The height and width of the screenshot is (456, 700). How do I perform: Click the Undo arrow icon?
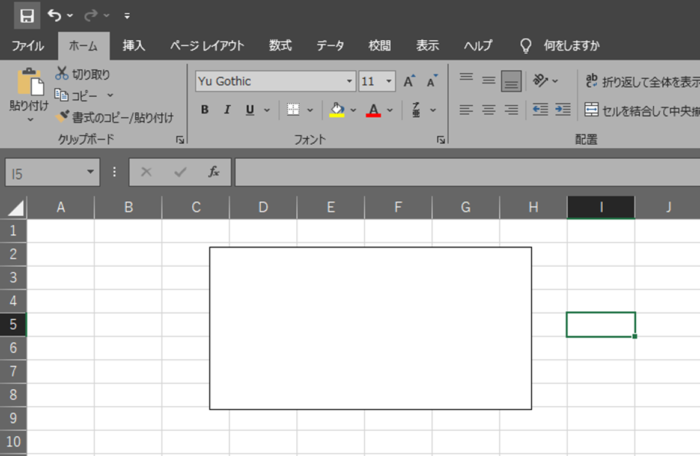[56, 16]
